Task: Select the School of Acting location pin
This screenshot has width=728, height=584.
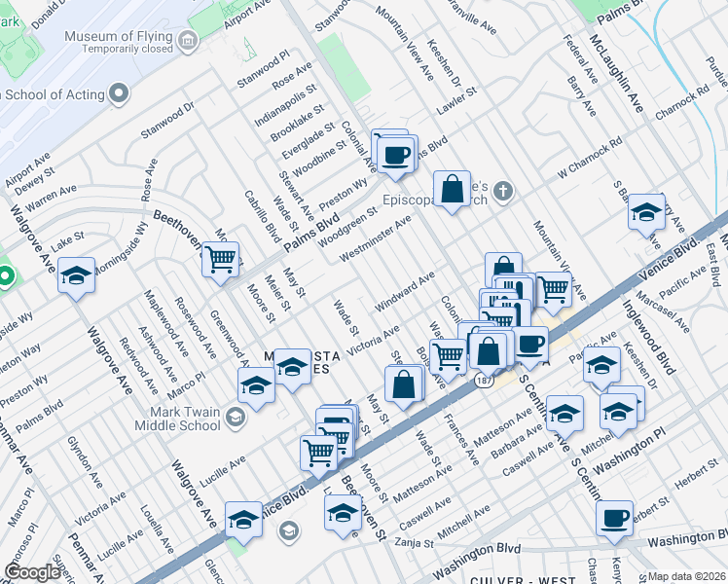Action: pyautogui.click(x=119, y=94)
